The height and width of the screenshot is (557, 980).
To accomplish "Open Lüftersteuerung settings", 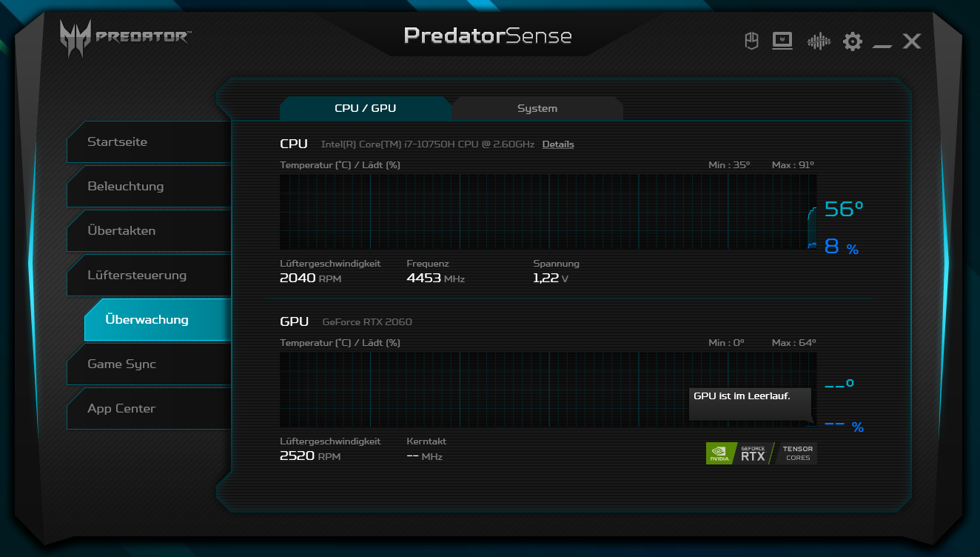I will (149, 275).
